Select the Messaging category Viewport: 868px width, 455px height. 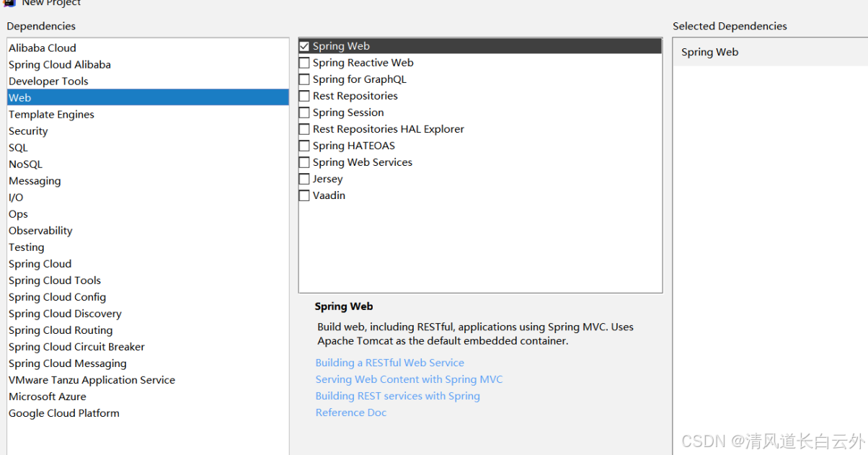coord(148,180)
